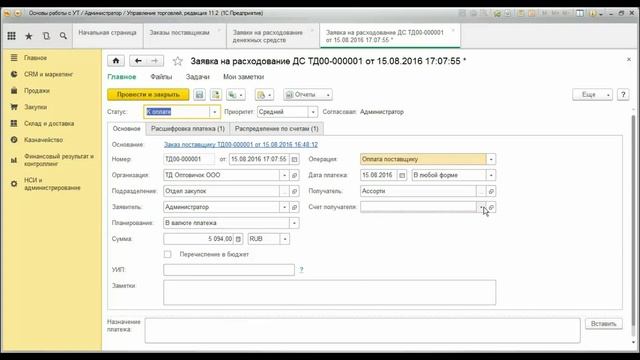Expand the Организация dropdown arrow
Viewport: 640px width, 360px height.
point(284,175)
